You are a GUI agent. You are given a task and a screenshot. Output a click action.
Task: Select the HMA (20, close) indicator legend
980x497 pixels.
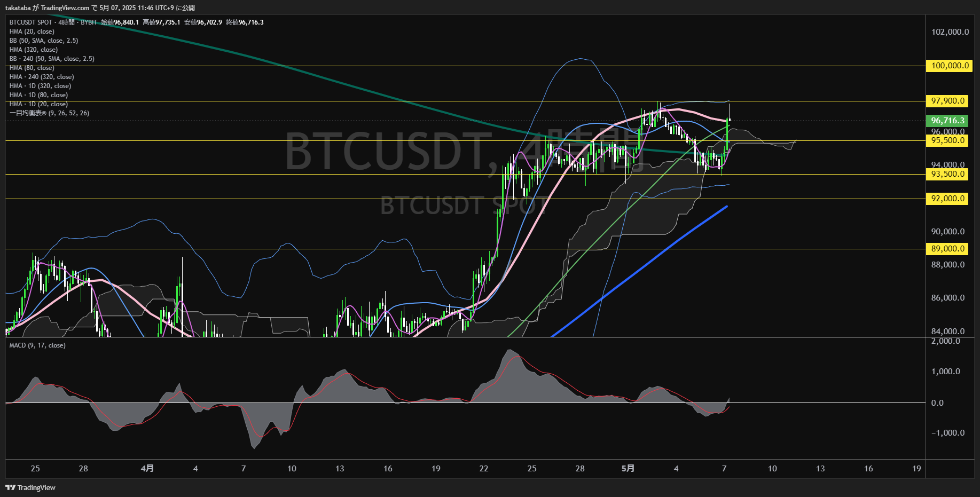coord(32,31)
